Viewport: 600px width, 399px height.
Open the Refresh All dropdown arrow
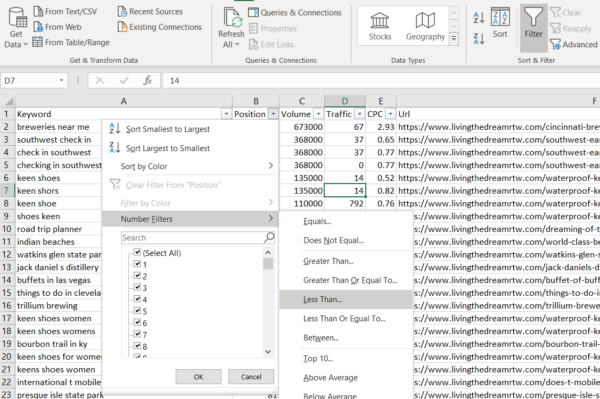click(x=237, y=44)
